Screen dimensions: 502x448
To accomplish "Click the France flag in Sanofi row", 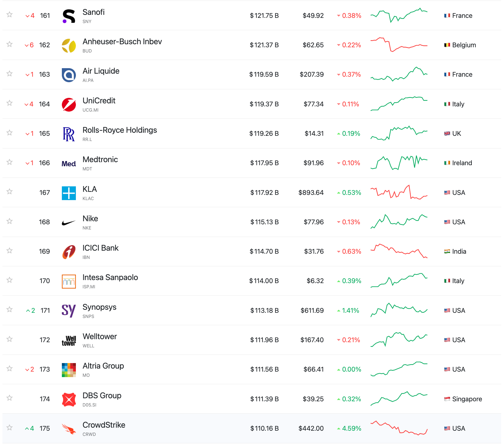I will (447, 16).
